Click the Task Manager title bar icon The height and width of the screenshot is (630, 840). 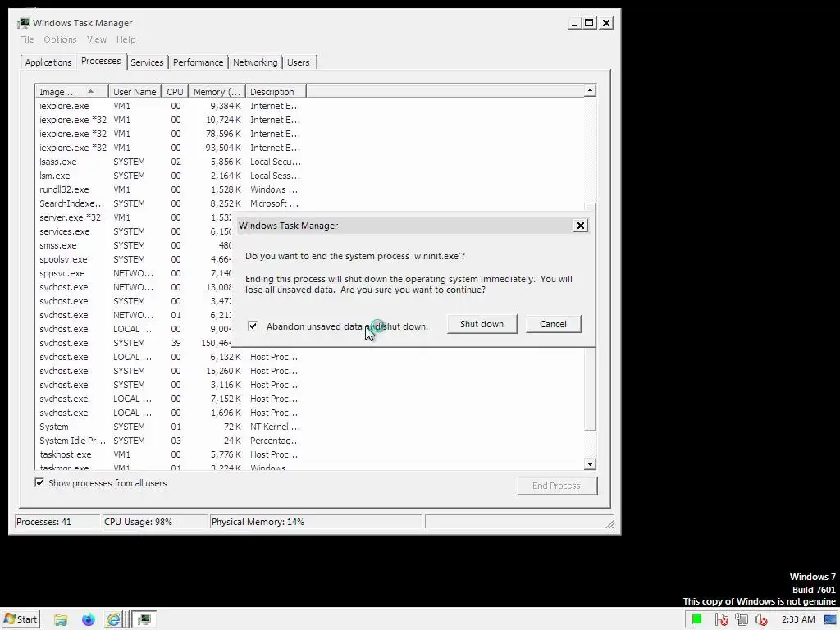pos(24,23)
